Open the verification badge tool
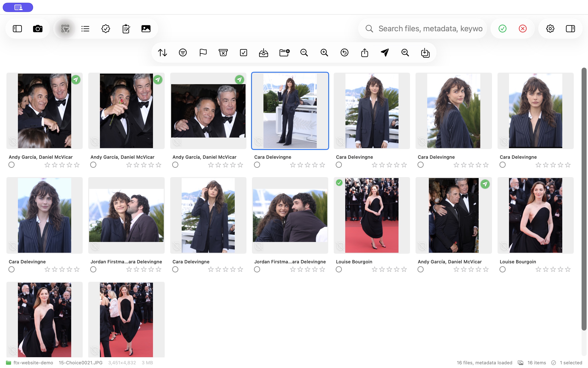Viewport: 588px width, 368px height. pyautogui.click(x=106, y=29)
